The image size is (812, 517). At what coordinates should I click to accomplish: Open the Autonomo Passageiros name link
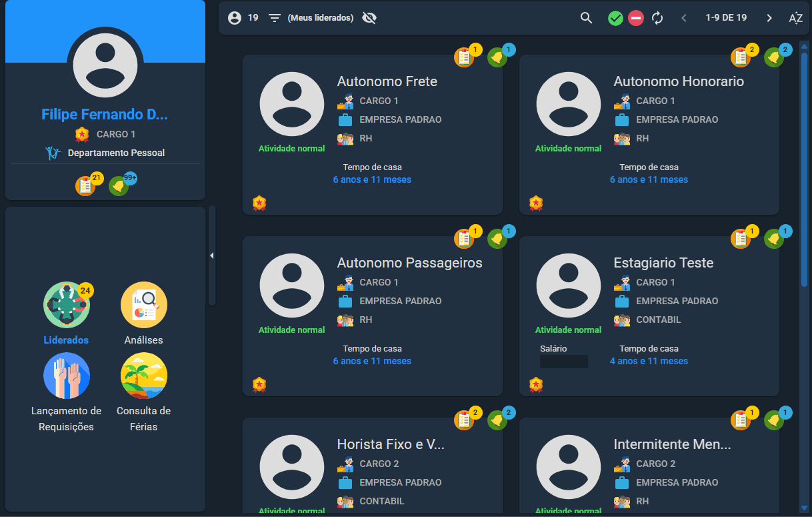409,263
